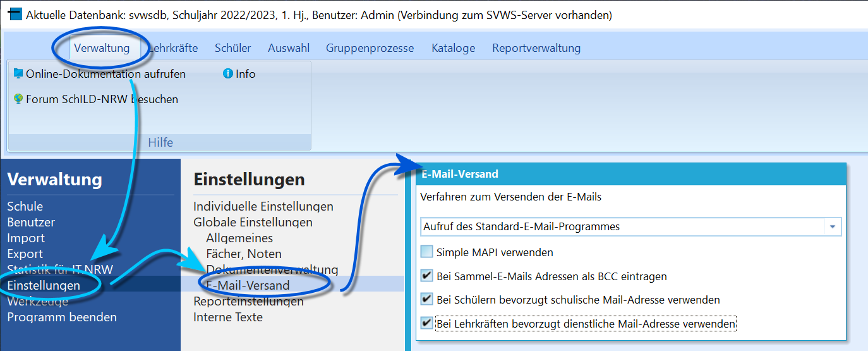868x351 pixels.
Task: Click the Einstellungen heading
Action: (x=249, y=180)
